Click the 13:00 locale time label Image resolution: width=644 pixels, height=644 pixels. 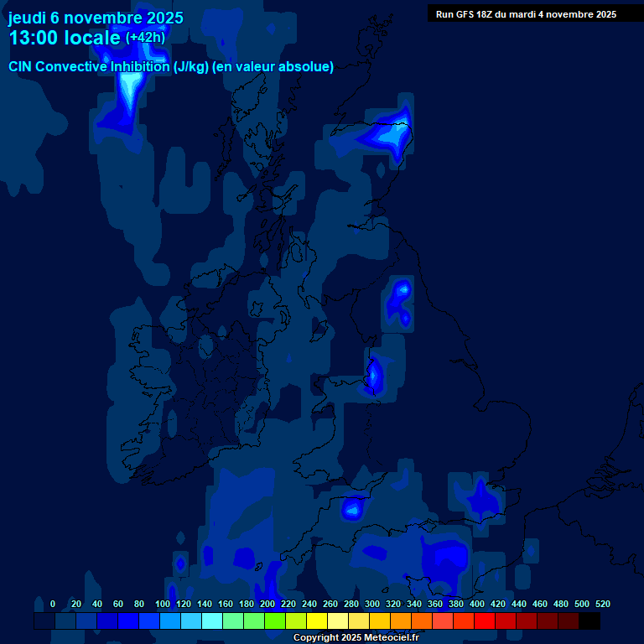point(65,38)
